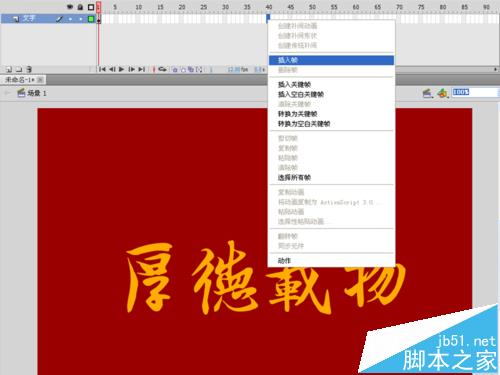Click the 100% zoom input field
The image size is (500, 375).
click(475, 92)
